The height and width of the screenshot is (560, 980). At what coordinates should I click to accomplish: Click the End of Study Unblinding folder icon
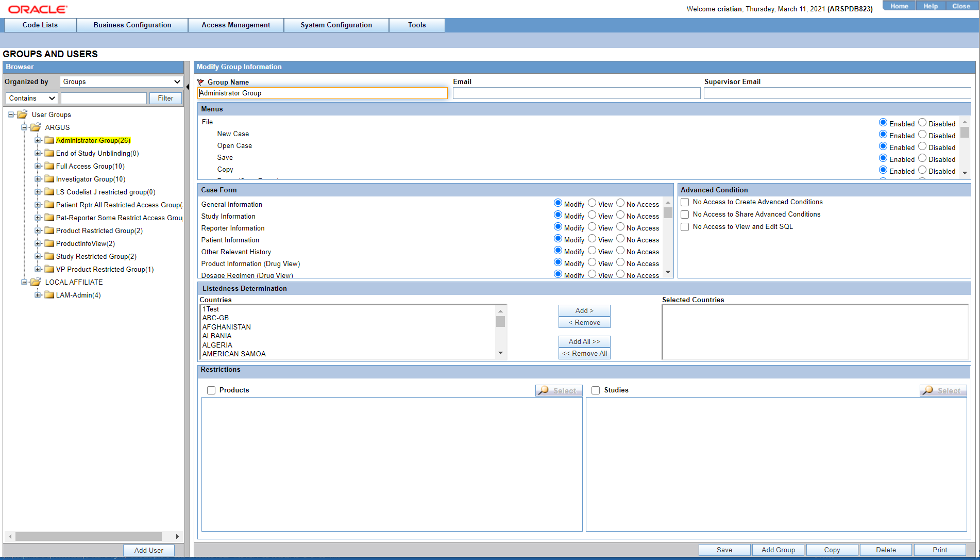tap(49, 153)
